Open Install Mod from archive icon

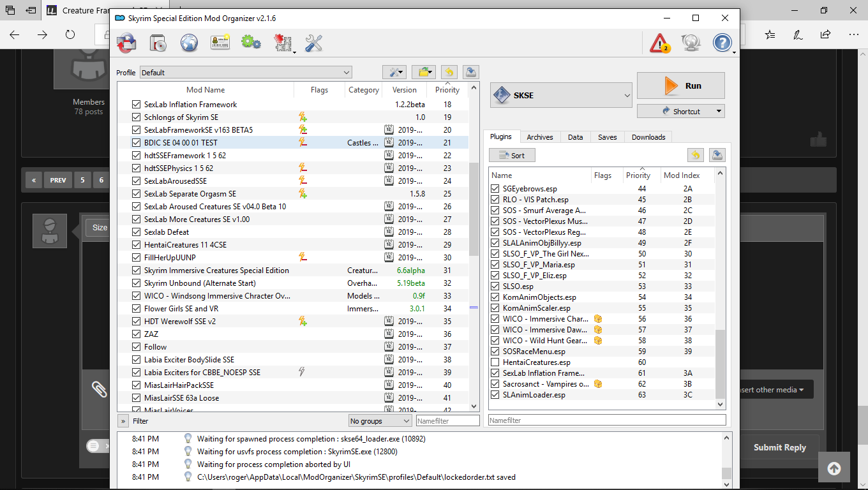[x=158, y=43]
